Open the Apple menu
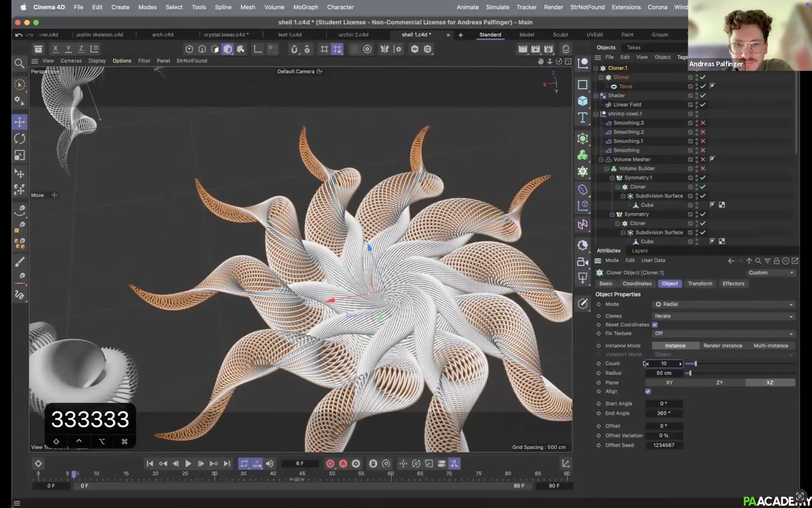The image size is (812, 508). pos(23,7)
